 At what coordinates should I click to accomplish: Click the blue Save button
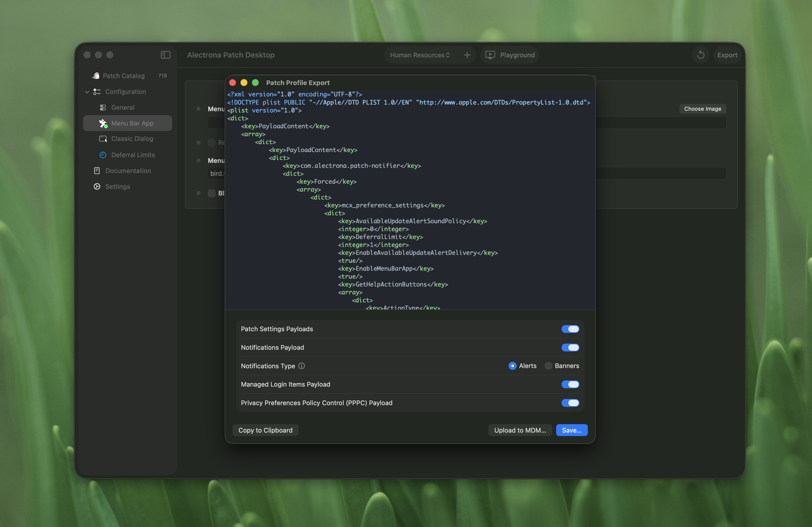coord(572,430)
